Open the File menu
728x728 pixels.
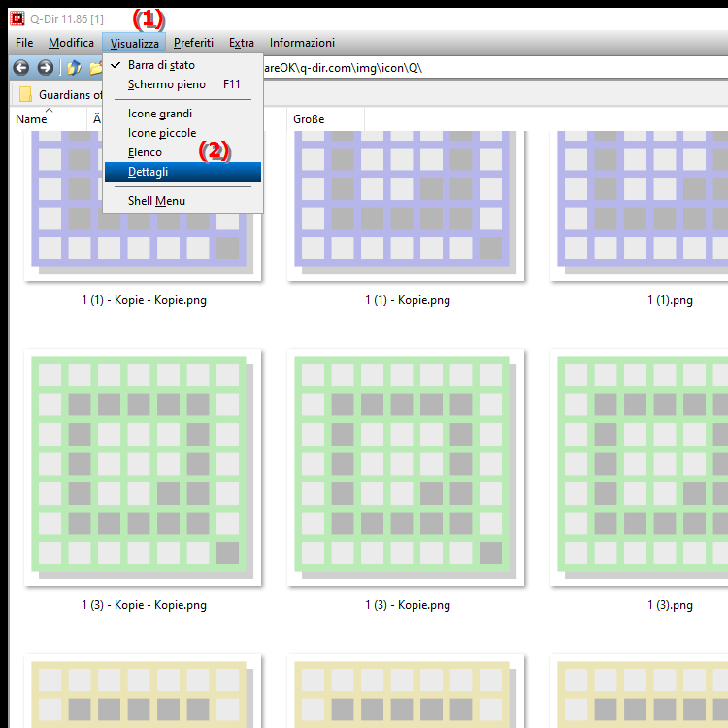[24, 43]
